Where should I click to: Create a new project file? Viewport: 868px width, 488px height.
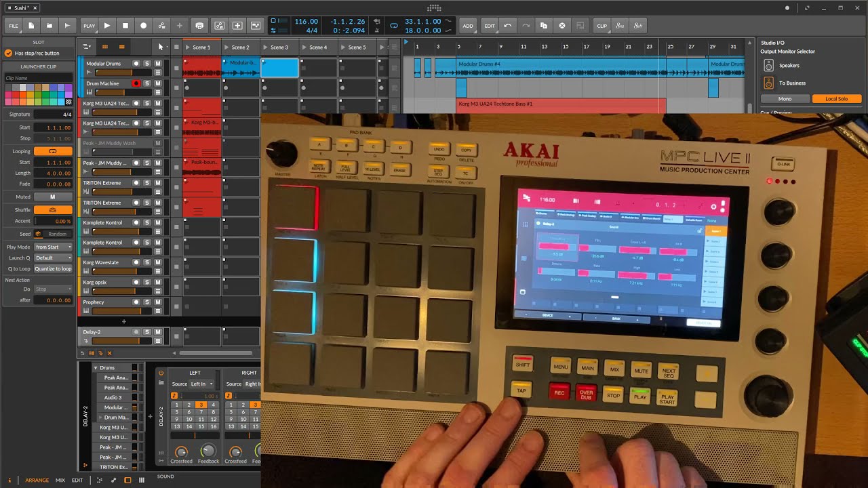31,26
